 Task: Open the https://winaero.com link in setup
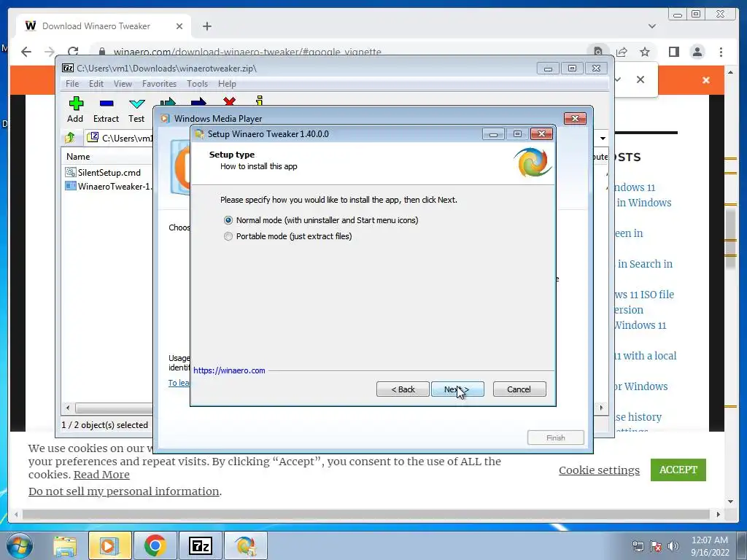pyautogui.click(x=229, y=370)
